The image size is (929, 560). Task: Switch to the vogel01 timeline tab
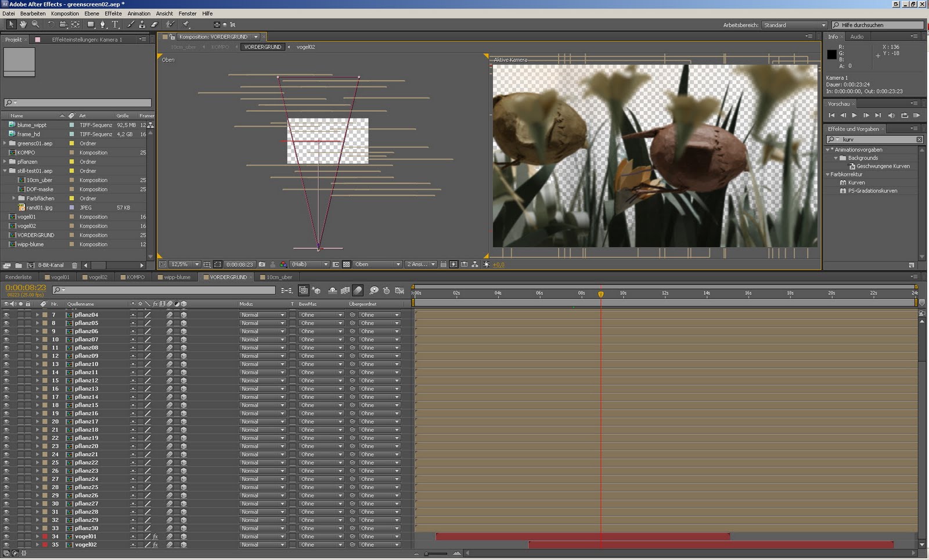coord(60,277)
